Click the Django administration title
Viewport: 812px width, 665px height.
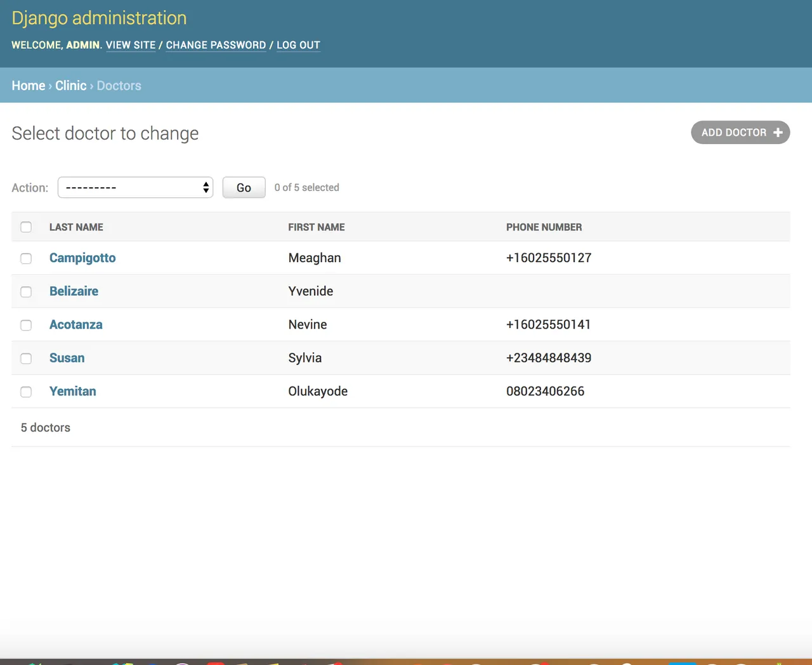[99, 18]
